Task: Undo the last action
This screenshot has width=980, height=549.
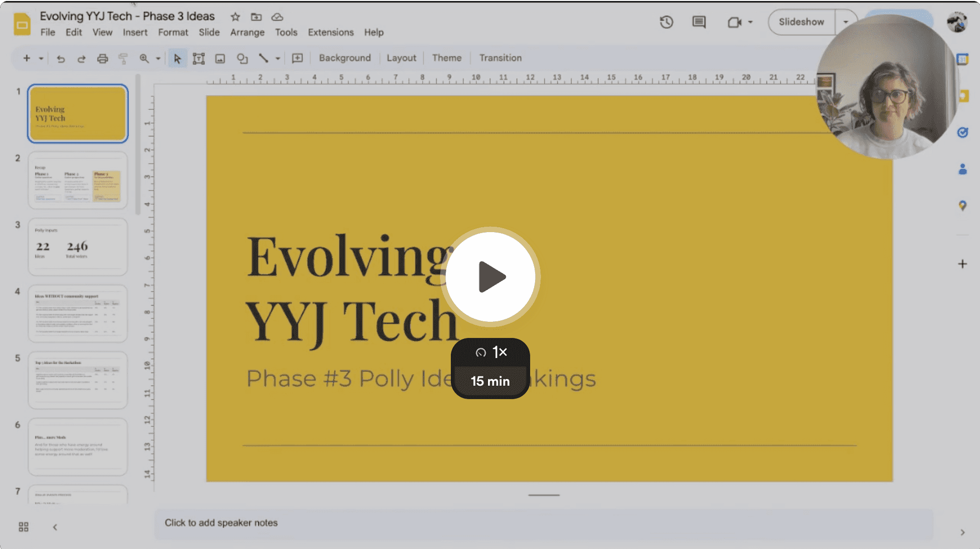Action: tap(60, 58)
